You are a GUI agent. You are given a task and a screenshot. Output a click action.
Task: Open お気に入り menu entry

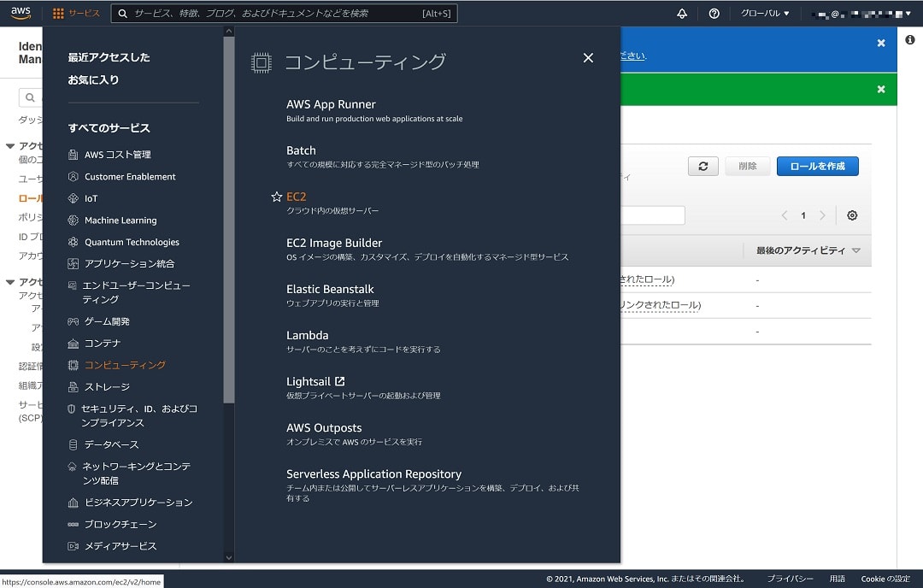point(93,79)
